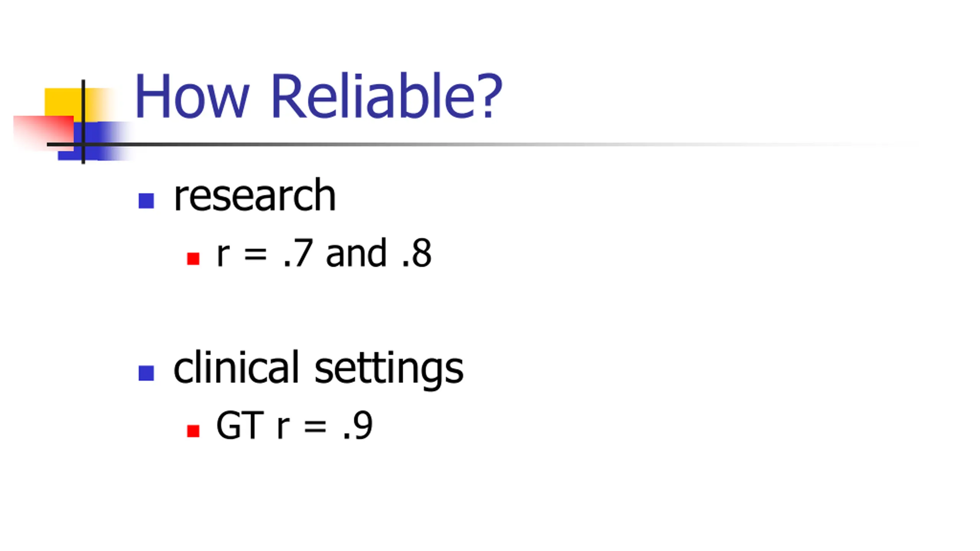Image resolution: width=980 pixels, height=551 pixels.
Task: Click the word Reliable? in the title
Action: [387, 96]
